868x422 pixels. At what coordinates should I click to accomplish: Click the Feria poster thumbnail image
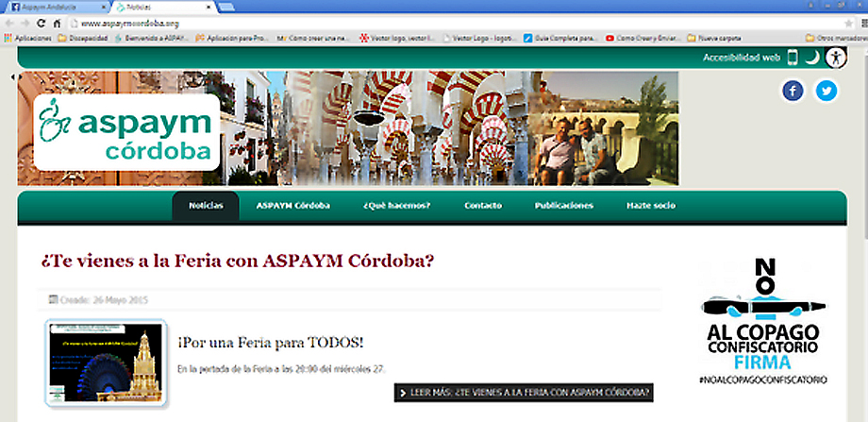pyautogui.click(x=107, y=363)
